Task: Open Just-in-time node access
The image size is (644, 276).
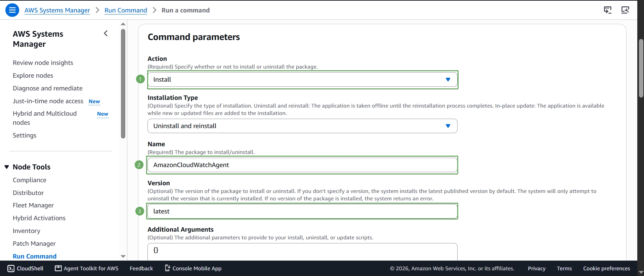Action: [x=48, y=101]
